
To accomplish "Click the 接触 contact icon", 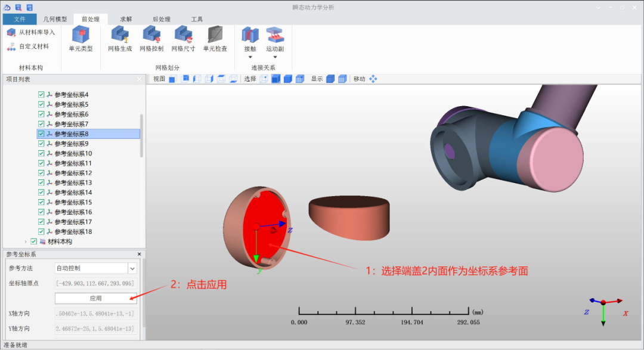I will point(250,35).
